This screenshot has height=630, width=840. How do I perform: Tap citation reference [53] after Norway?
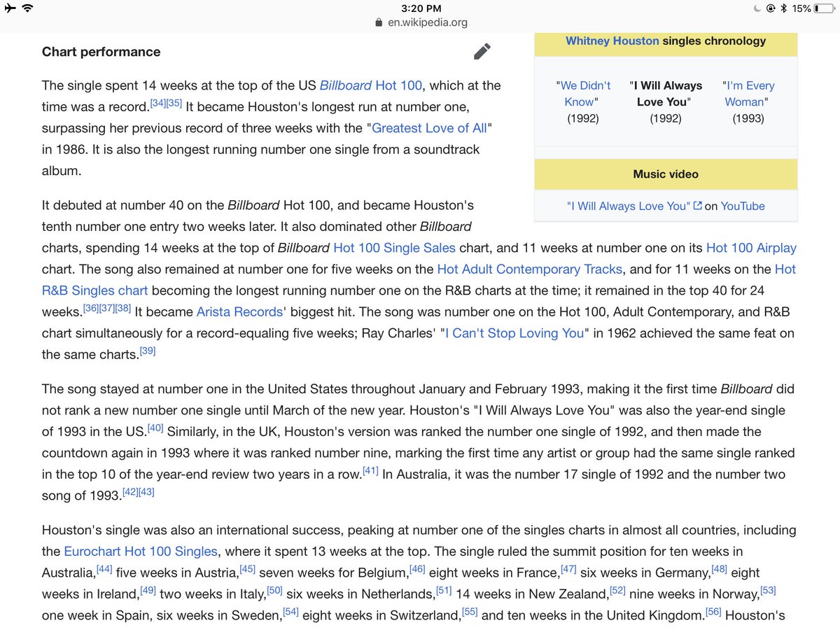pyautogui.click(x=768, y=591)
